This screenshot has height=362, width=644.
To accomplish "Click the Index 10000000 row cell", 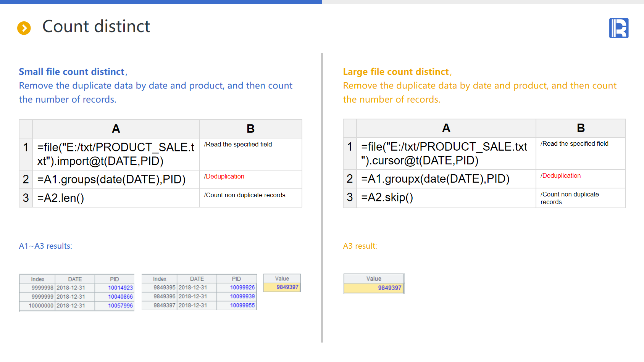I will (x=41, y=306).
